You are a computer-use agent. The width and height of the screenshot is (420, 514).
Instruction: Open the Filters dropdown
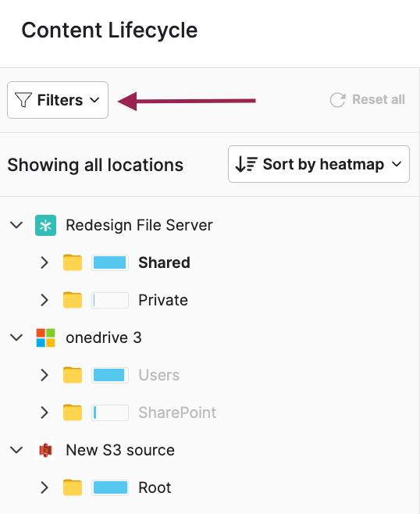coord(58,100)
